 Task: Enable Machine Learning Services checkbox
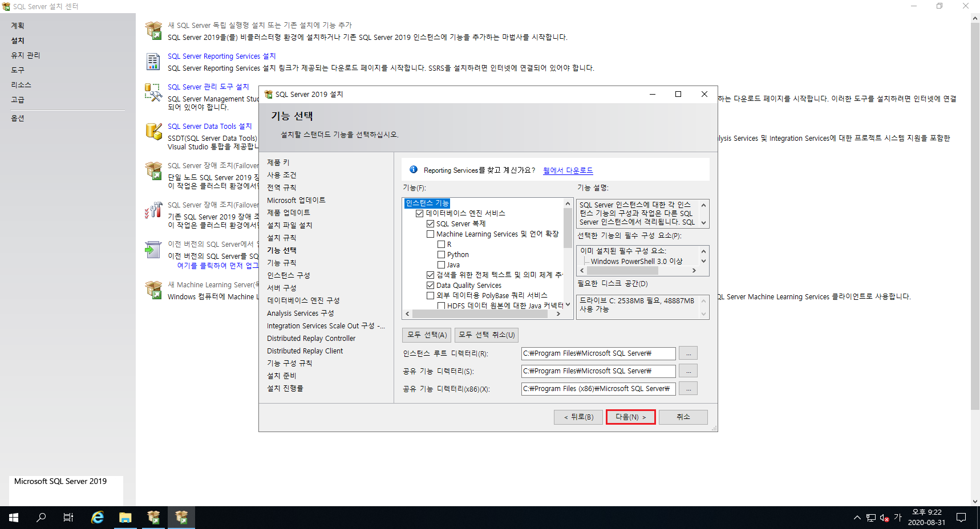point(431,234)
